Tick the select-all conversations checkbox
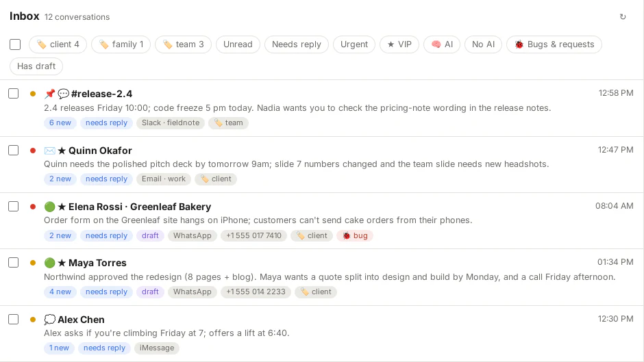The image size is (644, 362). (15, 44)
